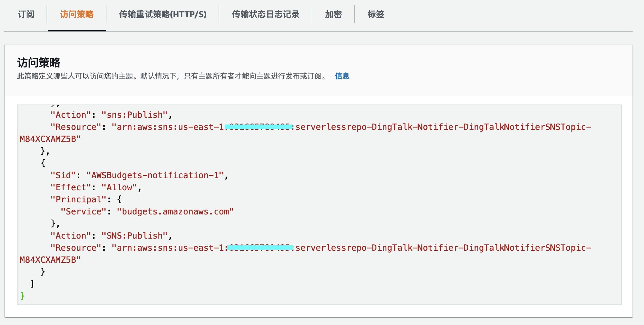Click the green closing brace of the policy

22,296
